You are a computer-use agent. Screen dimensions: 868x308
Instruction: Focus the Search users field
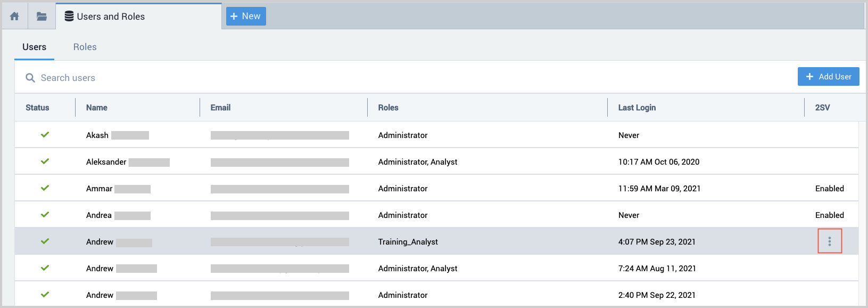(213, 78)
